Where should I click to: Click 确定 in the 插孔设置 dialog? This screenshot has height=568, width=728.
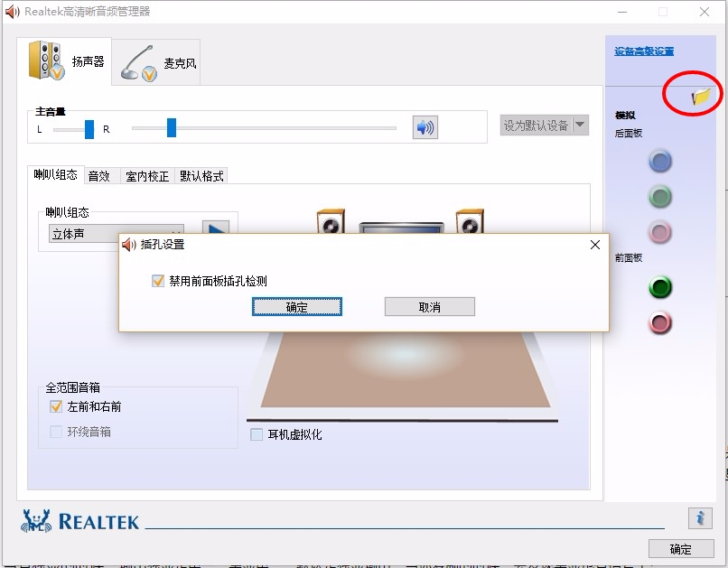296,307
